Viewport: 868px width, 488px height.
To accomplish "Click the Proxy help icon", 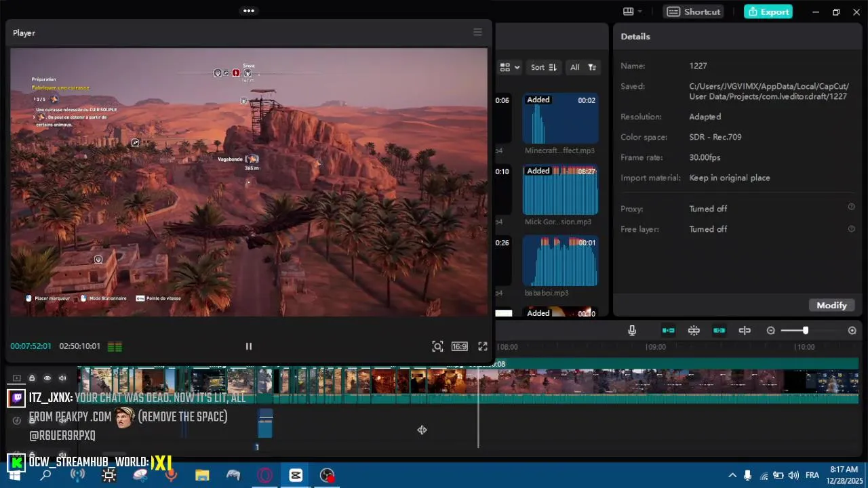I will pos(851,207).
